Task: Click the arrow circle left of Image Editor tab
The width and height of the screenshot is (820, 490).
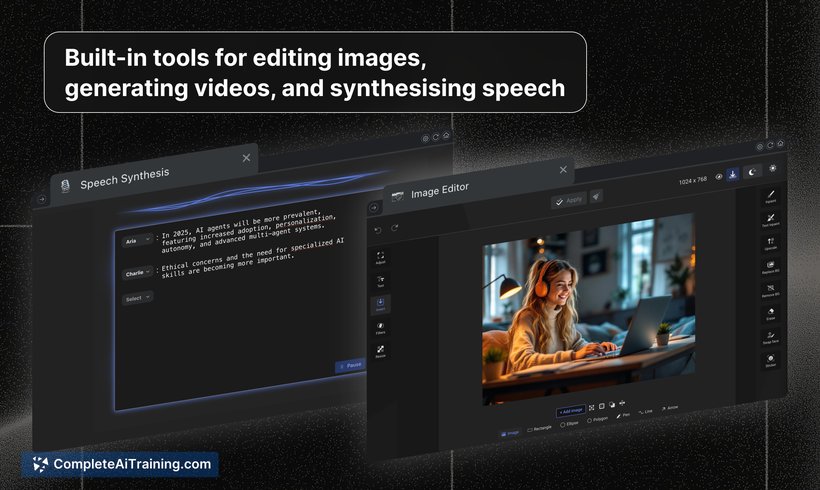Action: click(374, 208)
